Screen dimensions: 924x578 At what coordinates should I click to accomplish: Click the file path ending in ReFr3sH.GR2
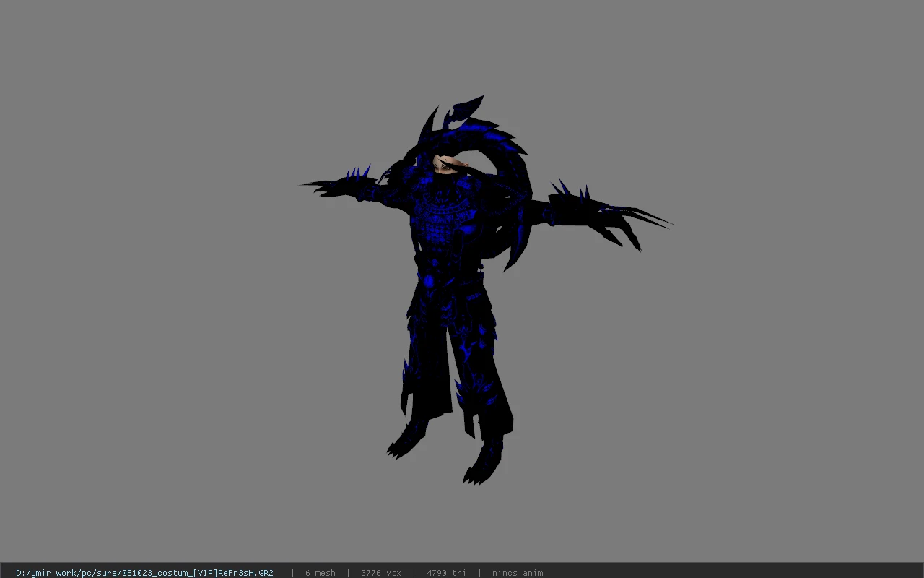click(144, 573)
